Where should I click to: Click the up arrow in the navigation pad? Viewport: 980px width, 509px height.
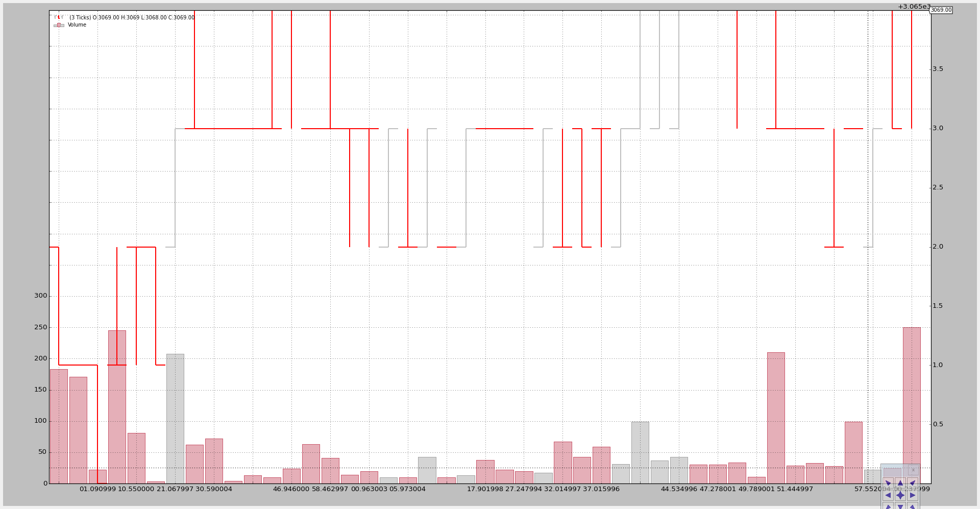(900, 483)
